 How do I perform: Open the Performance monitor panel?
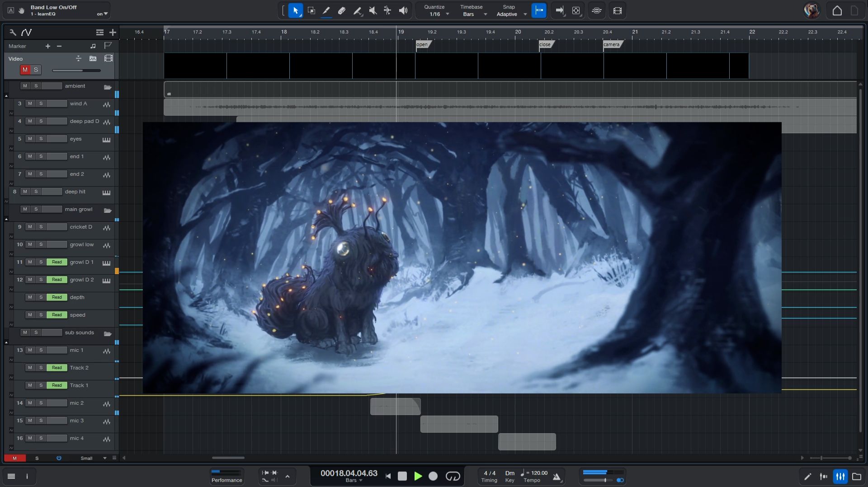point(226,476)
